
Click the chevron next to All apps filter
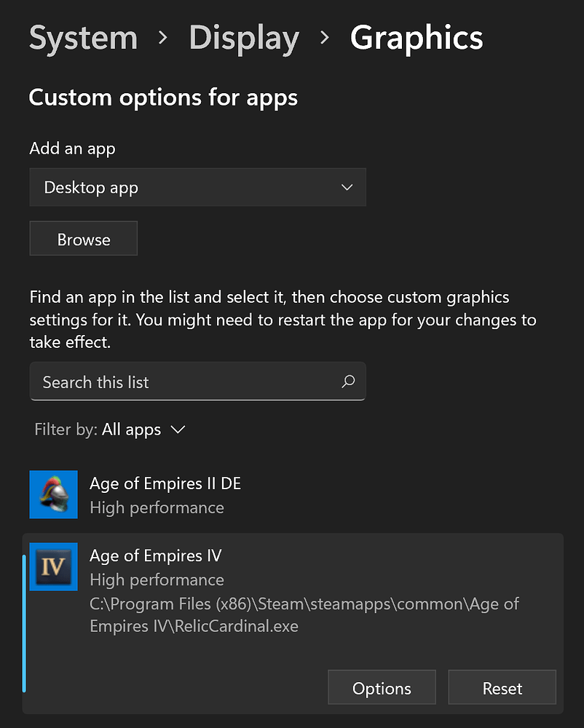pos(178,430)
